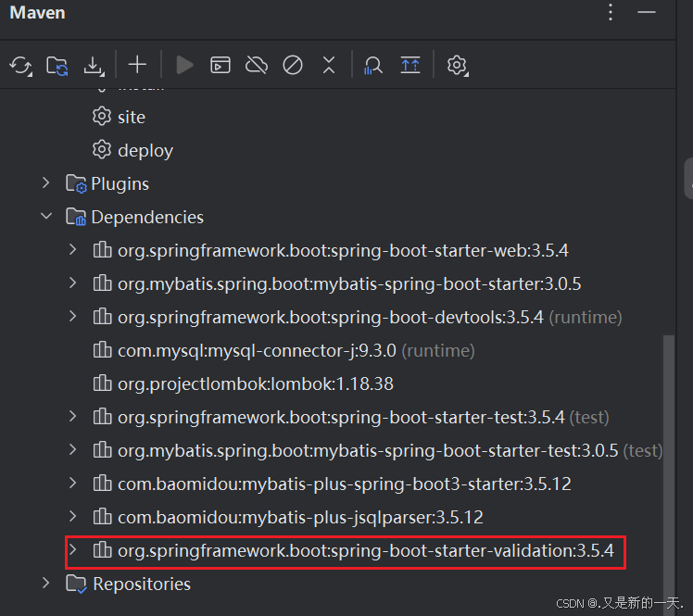Expand spring-boot-starter-validation dependency
The image size is (693, 616).
(x=73, y=549)
